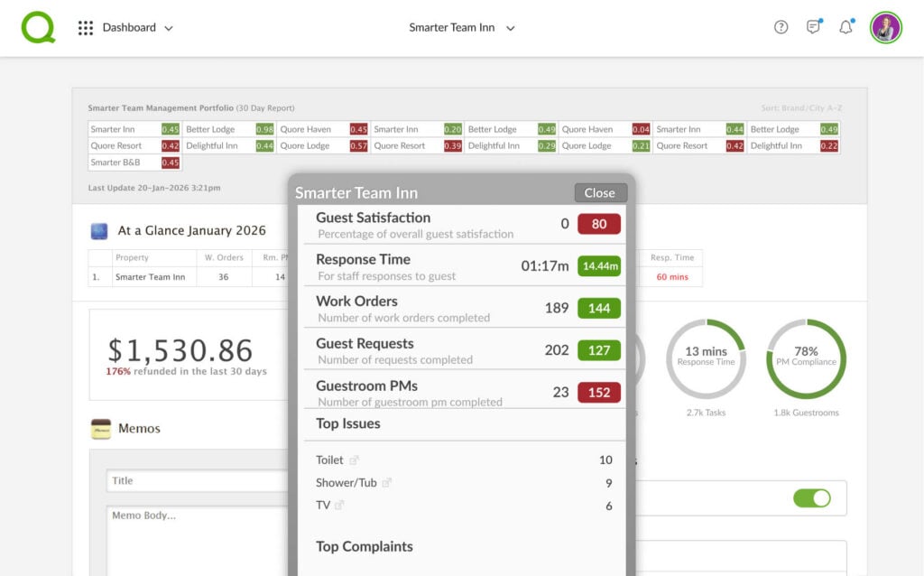
Task: Select the Quore Resort 0.39 tile
Action: coord(417,145)
